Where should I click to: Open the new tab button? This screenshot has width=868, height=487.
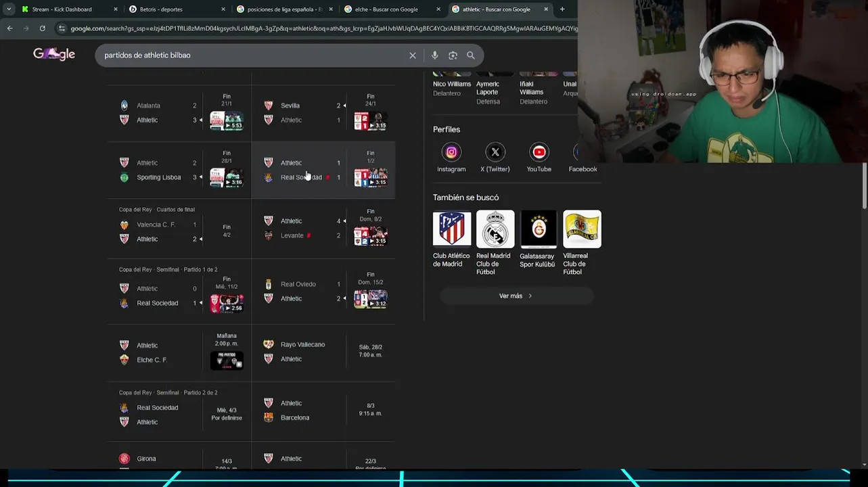tap(562, 9)
